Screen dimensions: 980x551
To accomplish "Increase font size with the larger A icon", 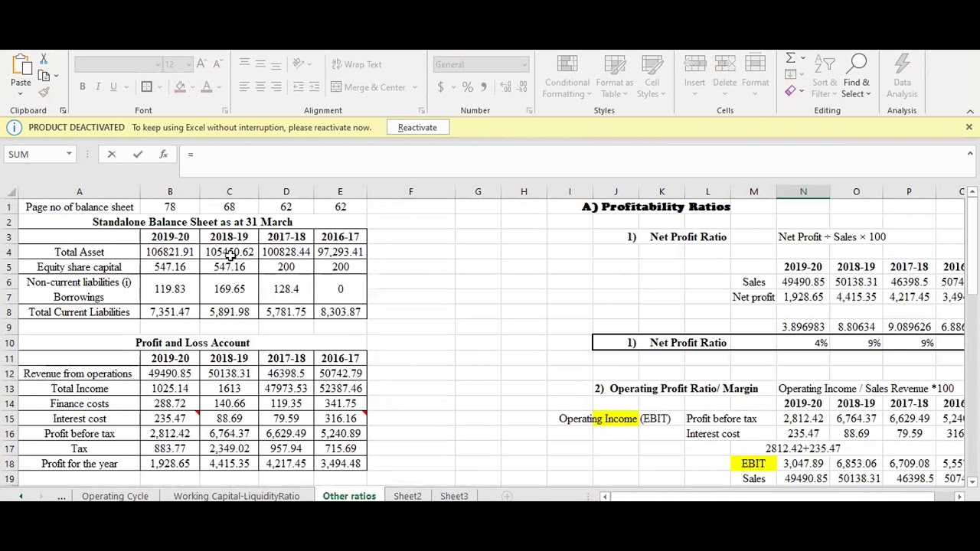I will pos(201,64).
